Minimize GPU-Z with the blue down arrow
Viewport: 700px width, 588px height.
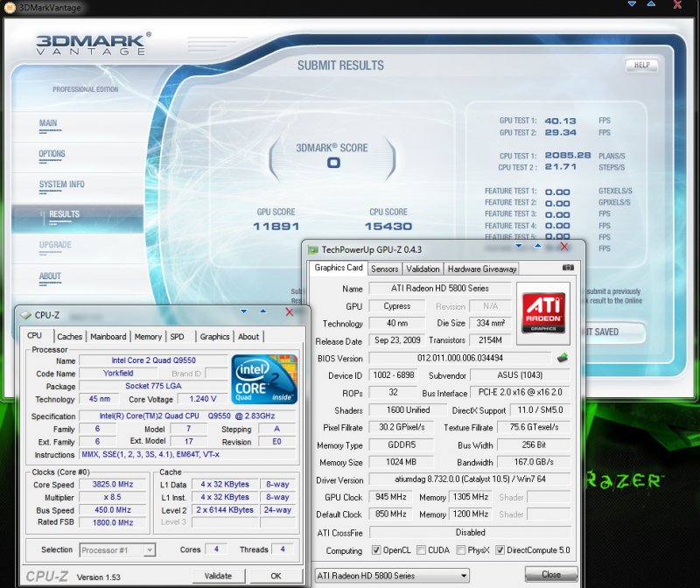click(x=518, y=246)
